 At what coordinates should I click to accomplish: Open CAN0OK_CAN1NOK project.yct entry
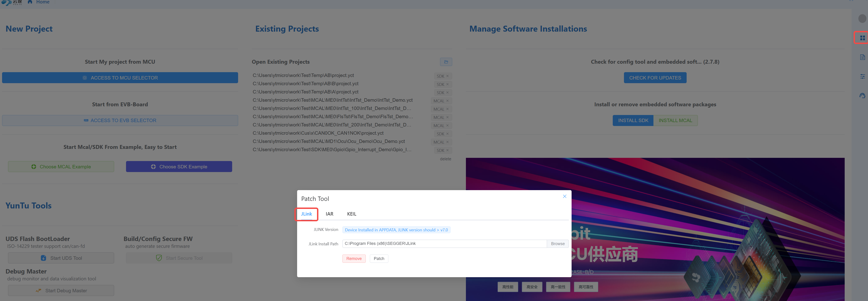tap(318, 133)
